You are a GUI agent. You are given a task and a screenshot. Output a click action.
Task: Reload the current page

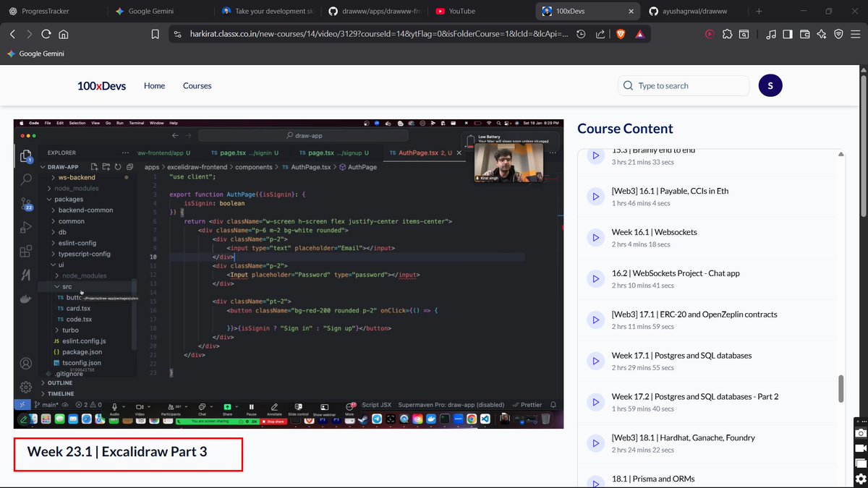pyautogui.click(x=46, y=34)
